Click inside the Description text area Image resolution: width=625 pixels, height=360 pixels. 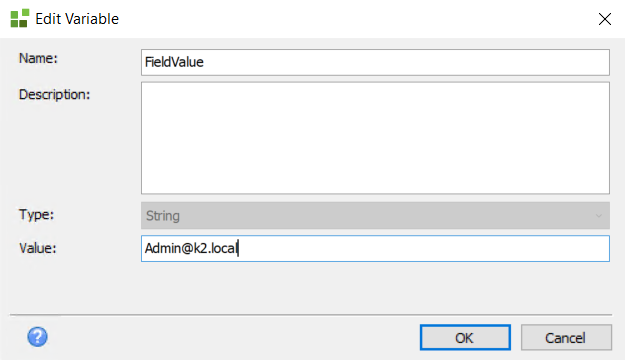pyautogui.click(x=375, y=138)
